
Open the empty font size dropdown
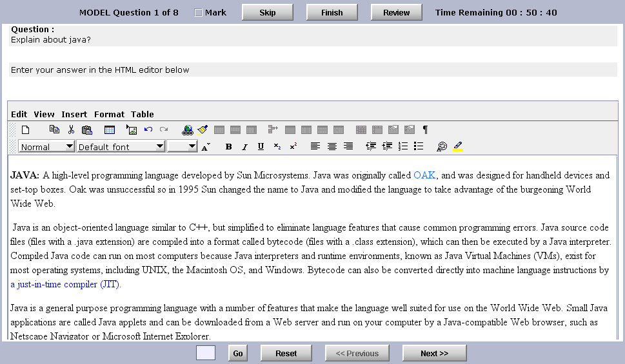(182, 146)
